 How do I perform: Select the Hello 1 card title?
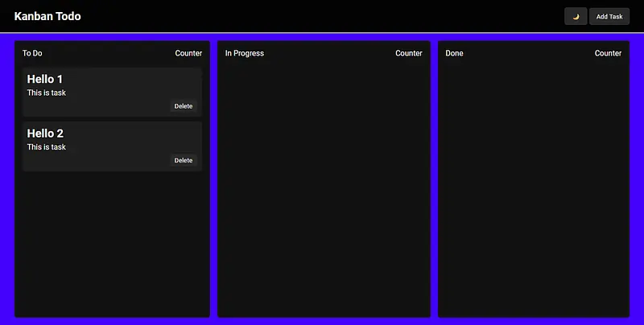(45, 79)
